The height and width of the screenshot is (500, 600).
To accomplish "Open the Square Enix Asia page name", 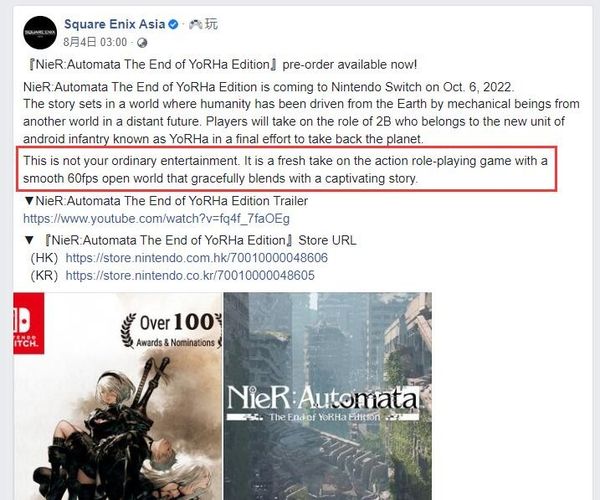I will 114,24.
